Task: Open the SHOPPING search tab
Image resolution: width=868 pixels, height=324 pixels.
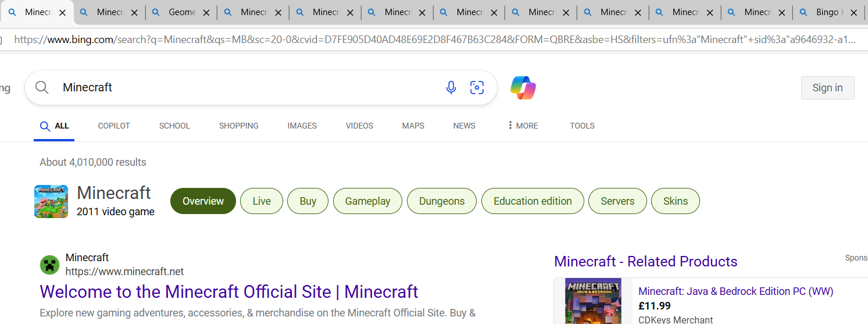Action: pos(239,126)
